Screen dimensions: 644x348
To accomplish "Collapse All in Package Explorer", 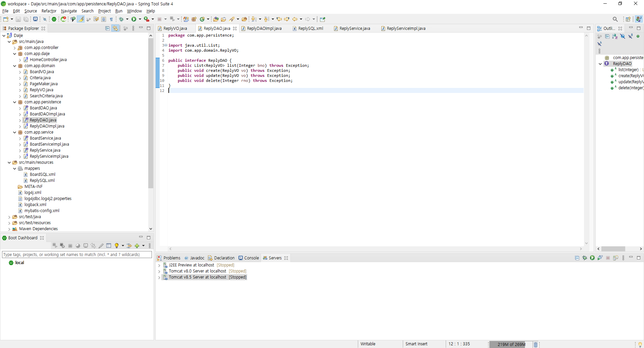I will point(107,29).
